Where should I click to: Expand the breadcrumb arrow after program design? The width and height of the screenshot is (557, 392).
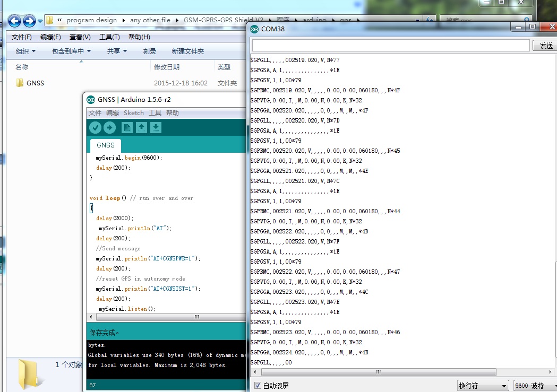tap(123, 20)
